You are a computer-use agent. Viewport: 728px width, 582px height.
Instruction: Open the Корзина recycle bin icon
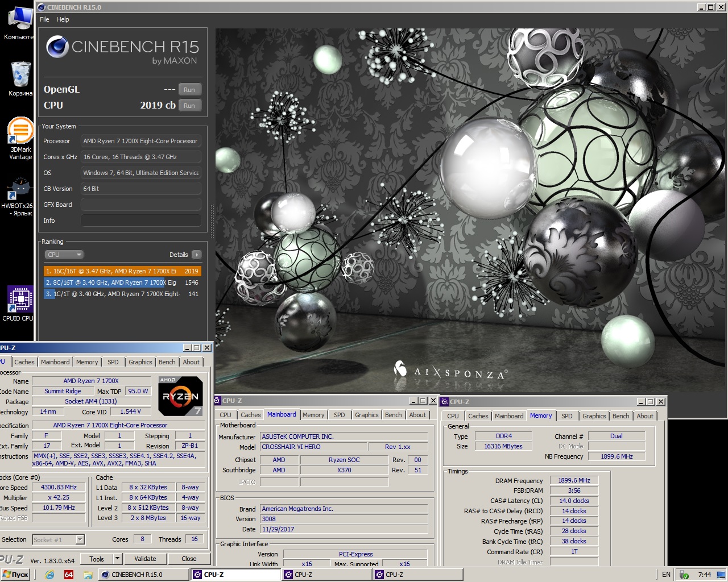tap(20, 78)
